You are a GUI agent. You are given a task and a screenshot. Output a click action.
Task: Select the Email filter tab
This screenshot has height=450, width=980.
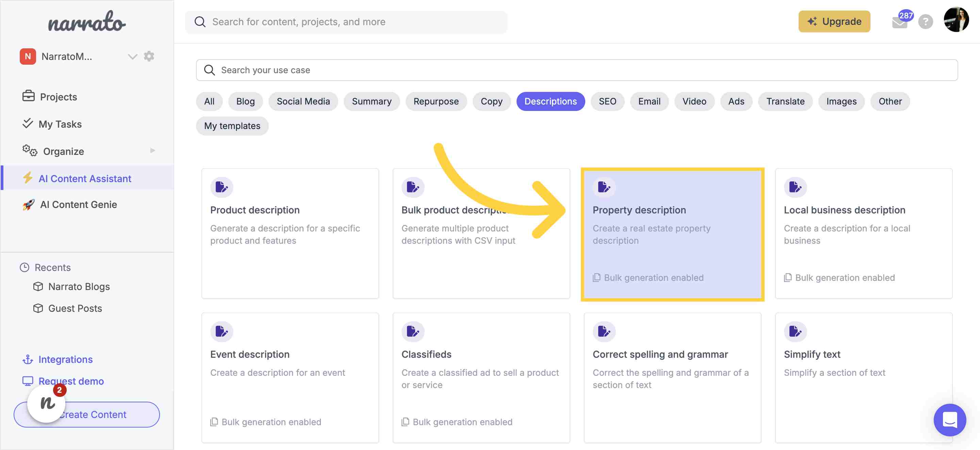[x=649, y=101]
